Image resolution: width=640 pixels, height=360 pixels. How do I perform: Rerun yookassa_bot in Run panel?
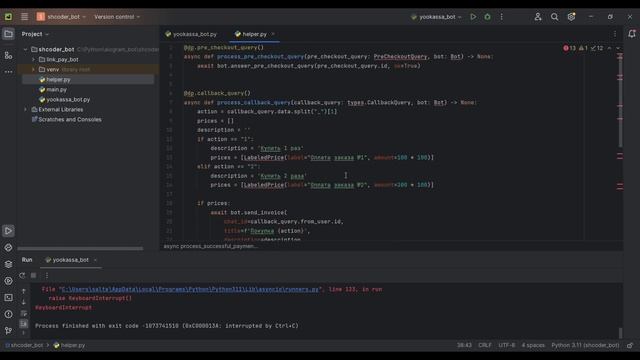(x=22, y=276)
